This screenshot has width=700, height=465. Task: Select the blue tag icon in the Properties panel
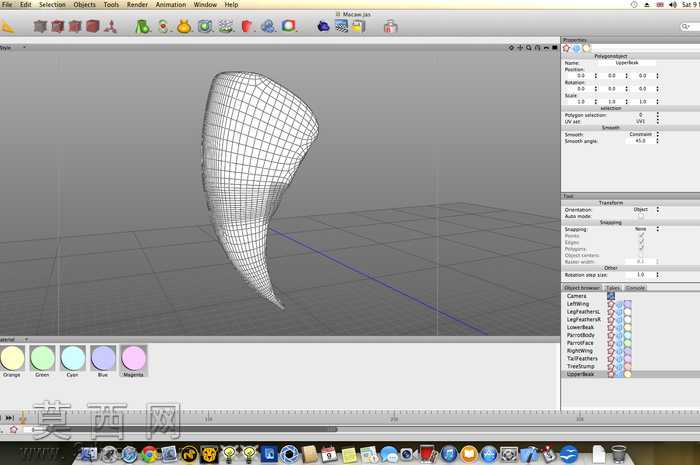[577, 48]
